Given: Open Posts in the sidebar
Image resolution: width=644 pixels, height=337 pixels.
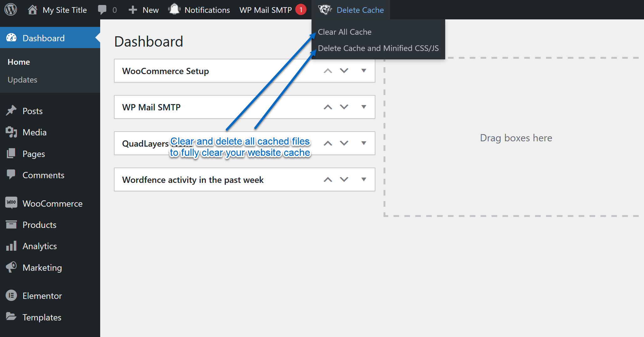Looking at the screenshot, I should [x=50, y=111].
